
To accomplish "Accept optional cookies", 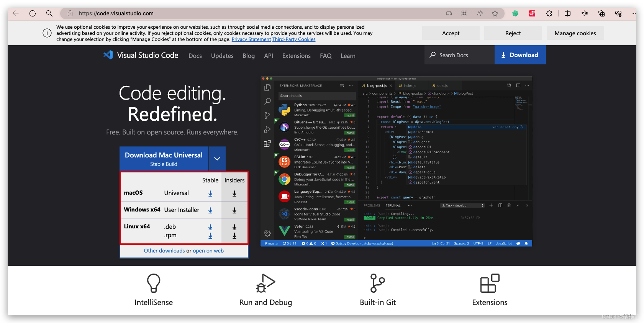I will pos(451,33).
